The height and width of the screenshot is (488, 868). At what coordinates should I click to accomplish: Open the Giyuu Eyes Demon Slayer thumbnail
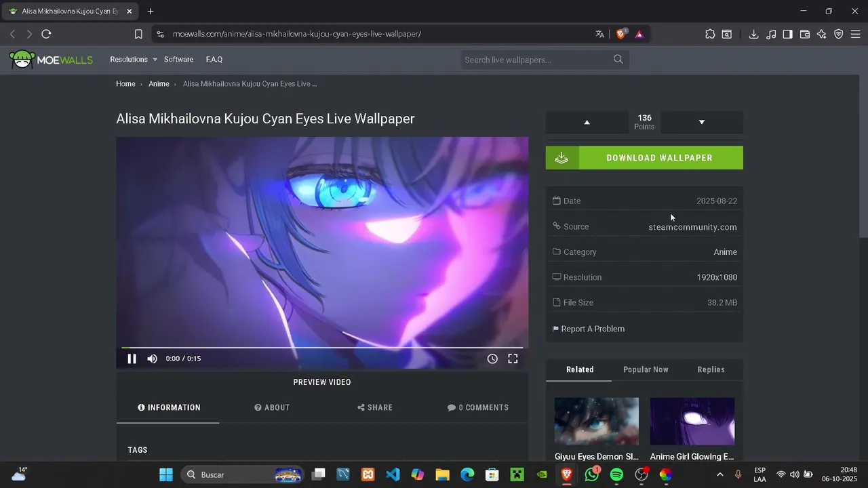[x=597, y=422]
